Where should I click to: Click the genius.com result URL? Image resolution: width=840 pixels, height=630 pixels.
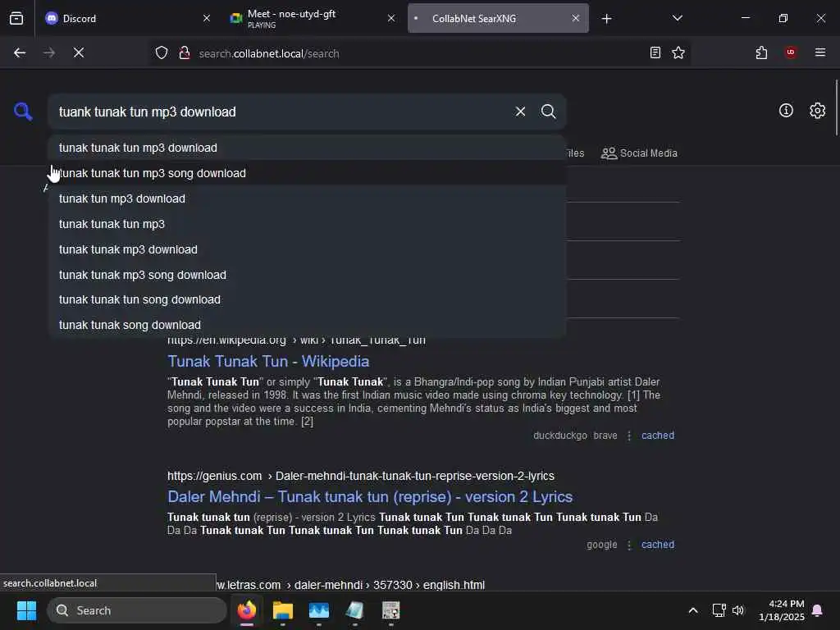pos(361,477)
